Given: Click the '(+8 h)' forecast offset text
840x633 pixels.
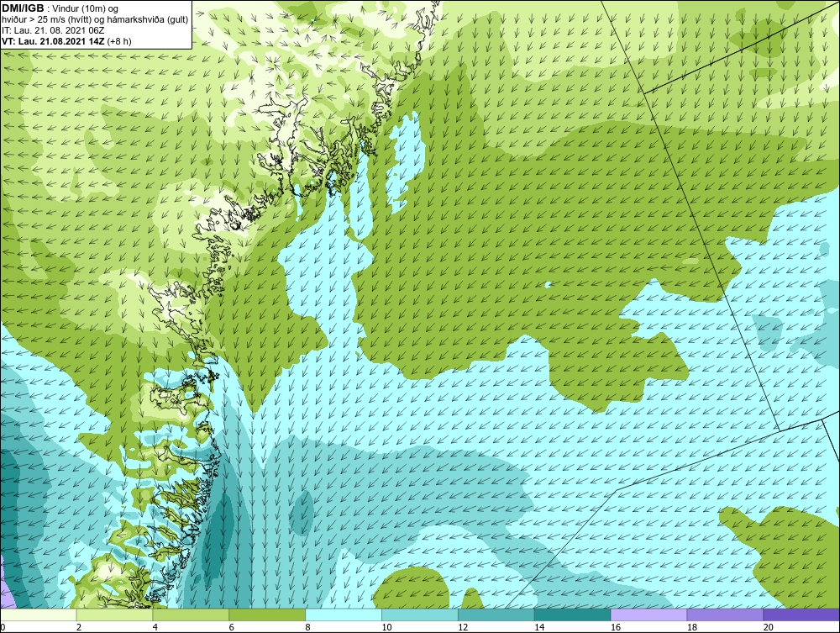Looking at the screenshot, I should click(x=119, y=41).
